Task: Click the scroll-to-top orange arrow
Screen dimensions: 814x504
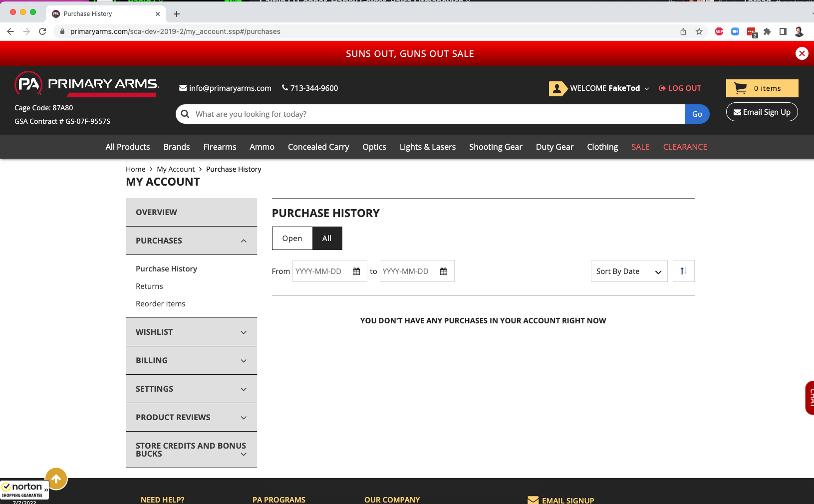Action: pyautogui.click(x=56, y=479)
